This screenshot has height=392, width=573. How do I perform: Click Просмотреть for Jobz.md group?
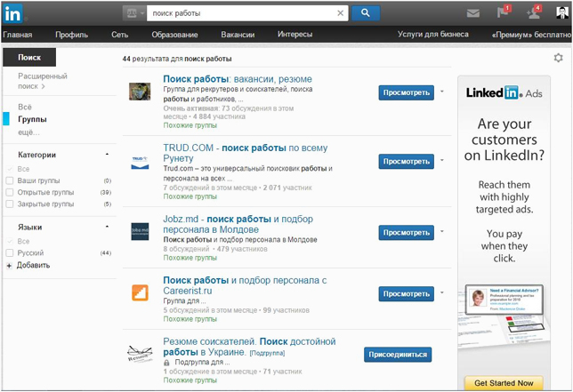click(407, 233)
